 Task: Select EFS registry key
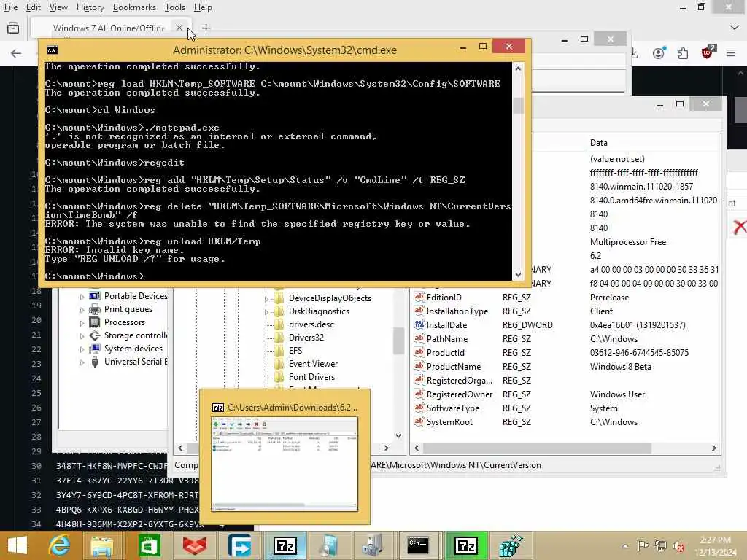pos(295,351)
